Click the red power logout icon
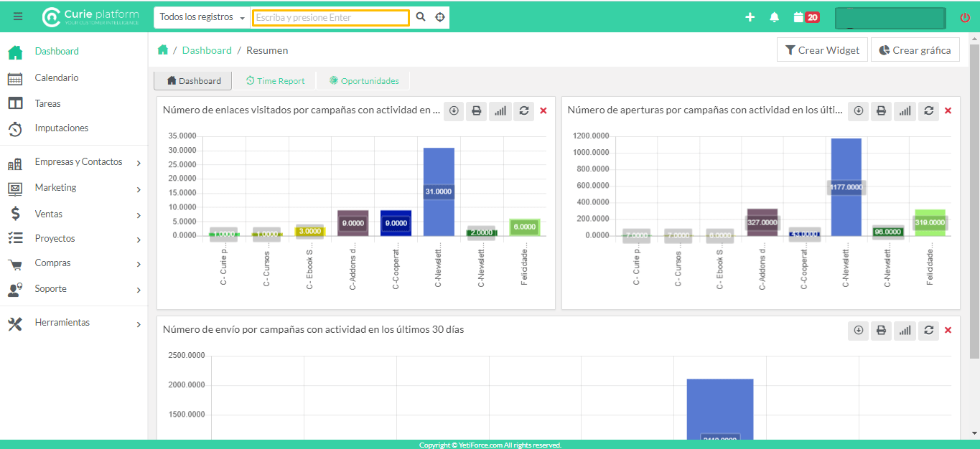 (x=964, y=18)
